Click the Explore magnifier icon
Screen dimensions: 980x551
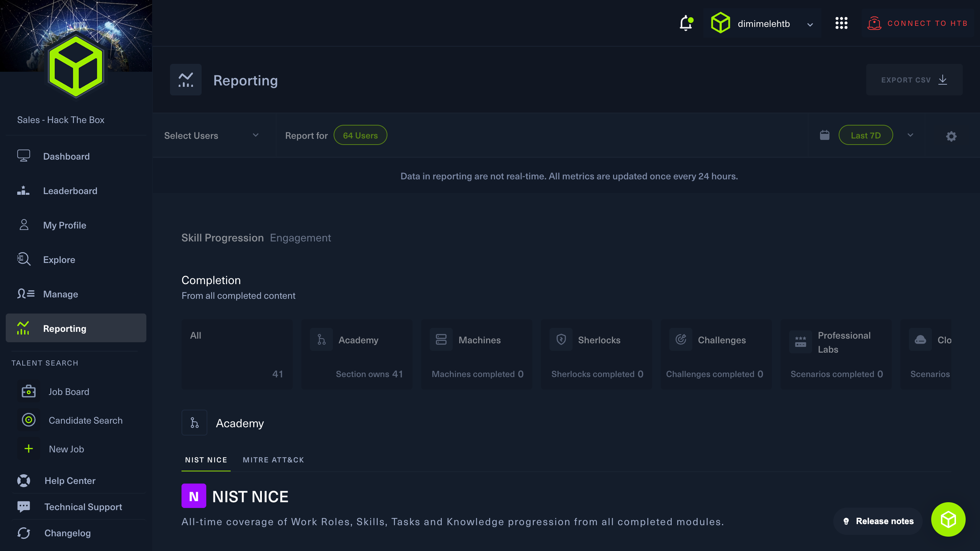24,259
